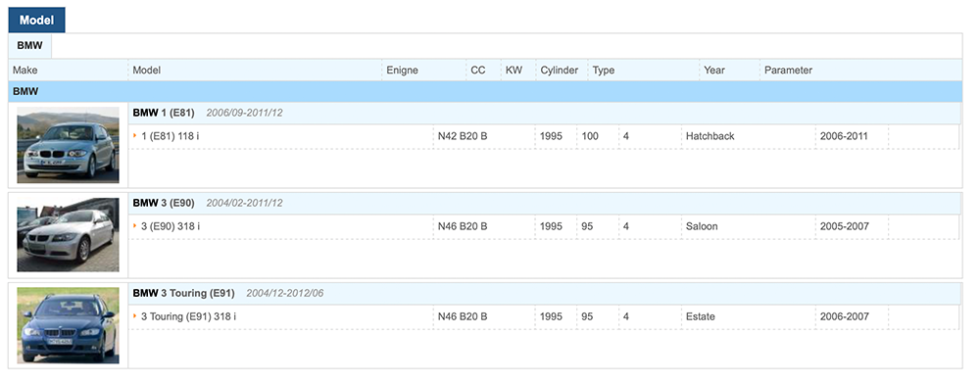
Task: Click the Enigne column header
Action: point(403,70)
